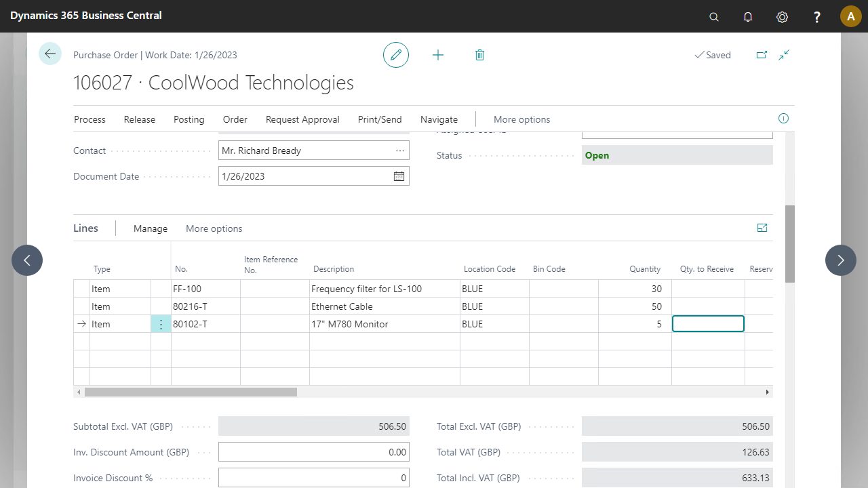Expand the Lines part to focus mode
The width and height of the screenshot is (868, 488).
(x=762, y=228)
